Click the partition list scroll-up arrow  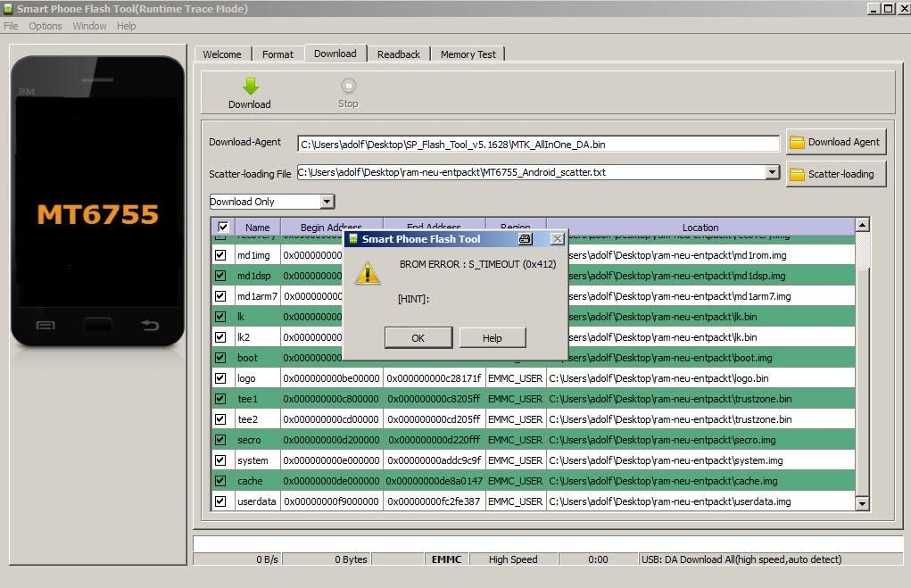point(863,225)
